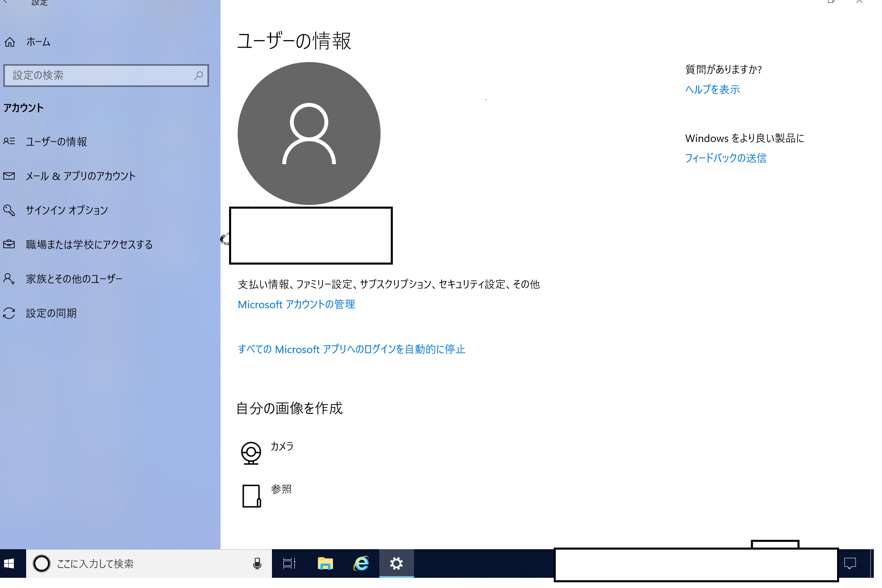
Task: Click the key icon for sign-in options
Action: (x=9, y=210)
